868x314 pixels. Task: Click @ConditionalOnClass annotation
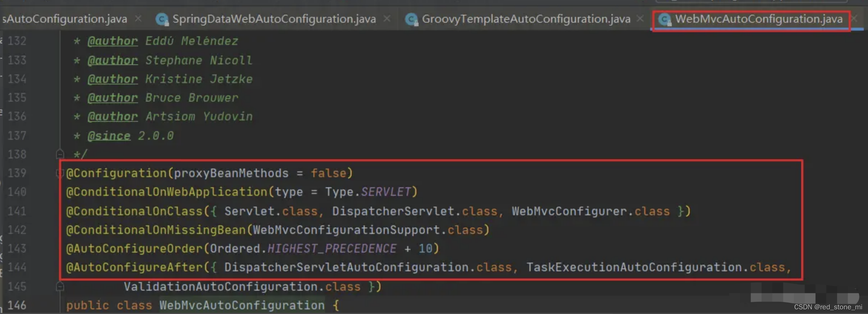134,211
